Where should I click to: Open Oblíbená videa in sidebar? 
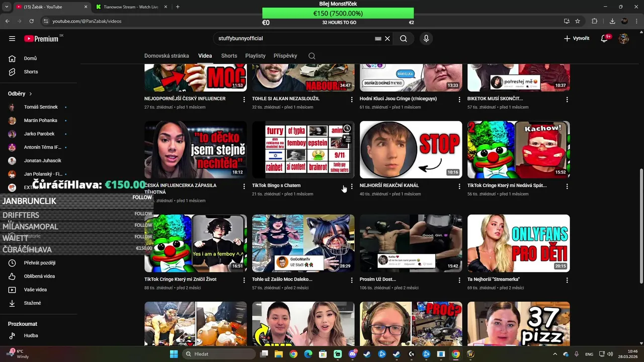click(x=38, y=277)
